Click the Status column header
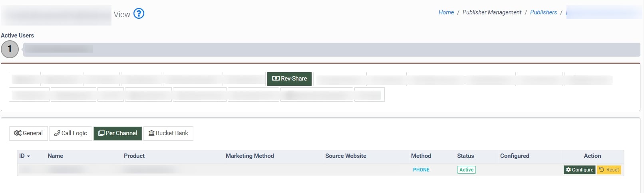Viewport: 644px width, 193px height. pyautogui.click(x=465, y=156)
